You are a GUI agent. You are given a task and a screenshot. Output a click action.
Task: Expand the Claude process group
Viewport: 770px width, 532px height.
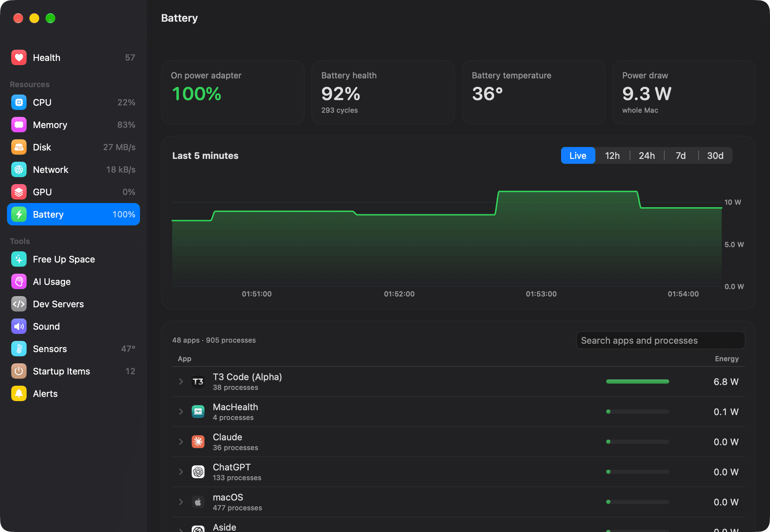point(181,442)
